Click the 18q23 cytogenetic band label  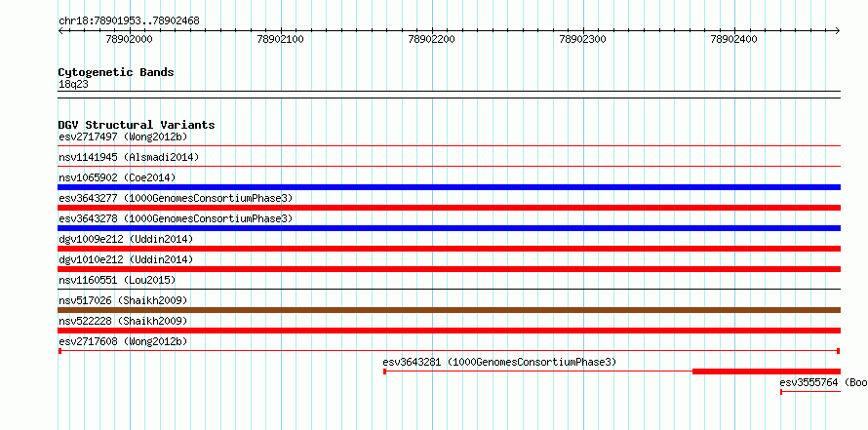(73, 85)
